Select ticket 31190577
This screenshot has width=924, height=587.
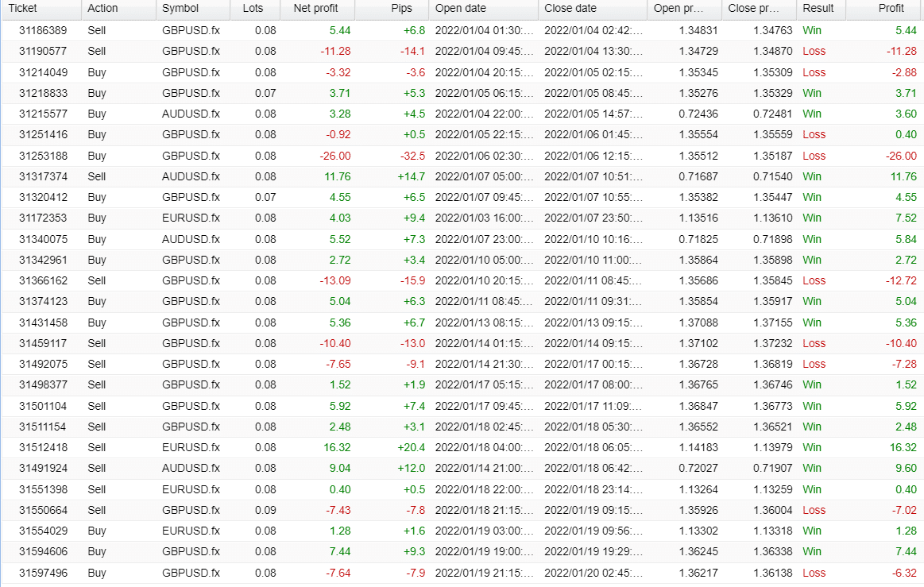pyautogui.click(x=43, y=52)
